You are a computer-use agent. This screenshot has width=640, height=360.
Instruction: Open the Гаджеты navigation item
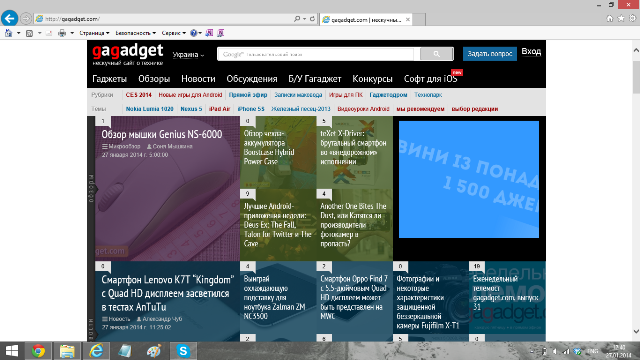coord(109,79)
